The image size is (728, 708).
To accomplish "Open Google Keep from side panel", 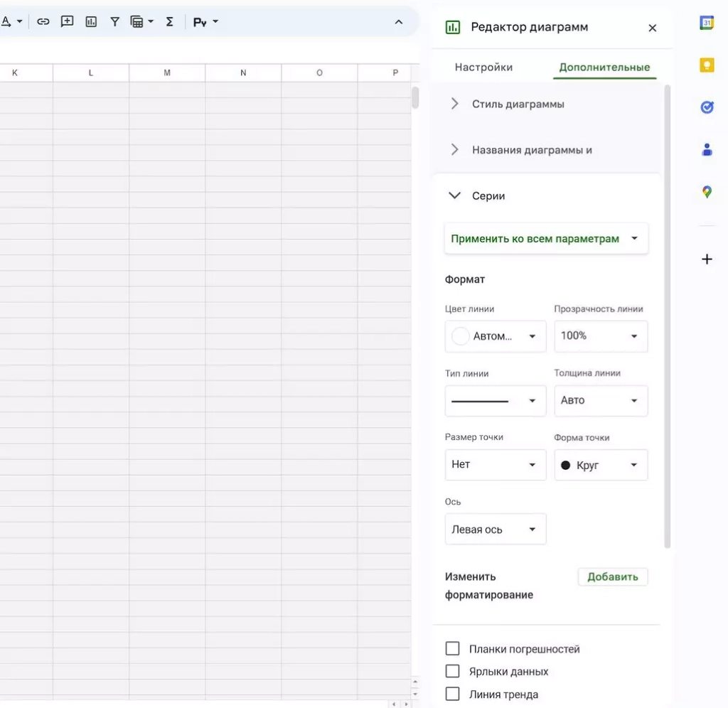I will click(707, 65).
